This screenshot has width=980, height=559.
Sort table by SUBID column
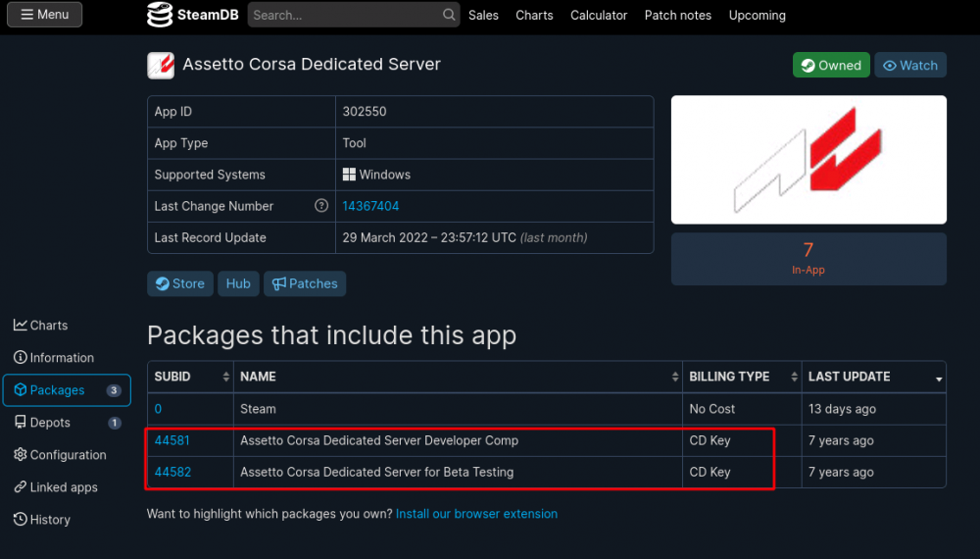pyautogui.click(x=191, y=377)
